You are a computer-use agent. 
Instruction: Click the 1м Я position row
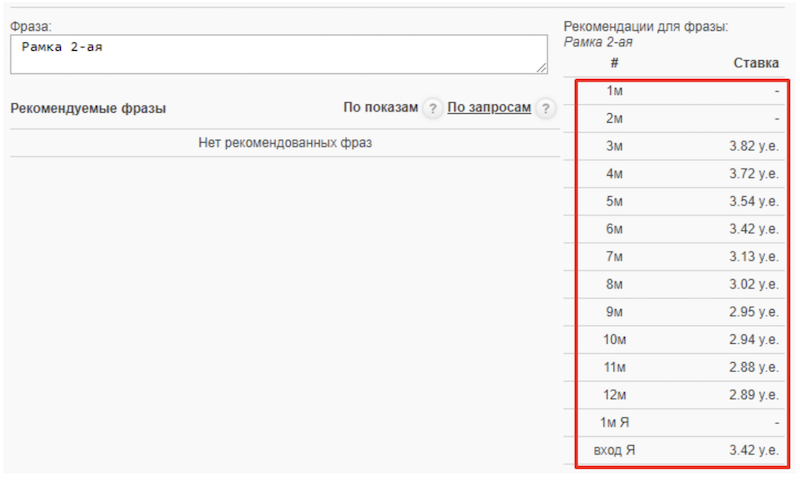[x=682, y=423]
